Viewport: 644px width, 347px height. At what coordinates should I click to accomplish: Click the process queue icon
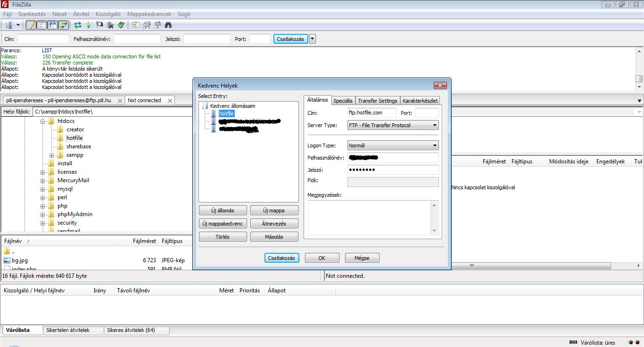[89, 25]
